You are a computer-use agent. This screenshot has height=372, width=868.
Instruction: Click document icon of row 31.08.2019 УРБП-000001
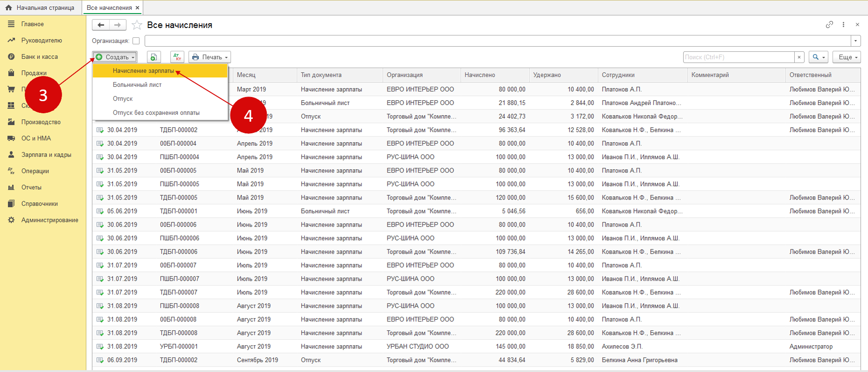point(100,346)
